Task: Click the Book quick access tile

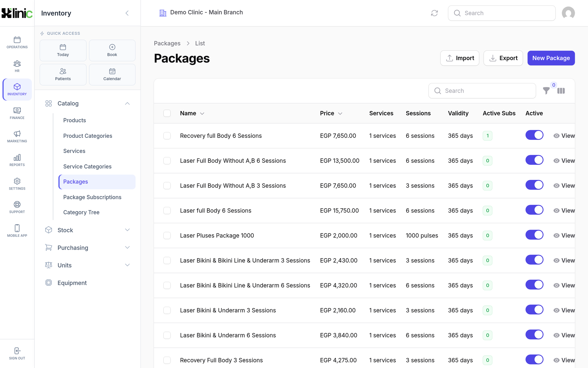Action: coord(112,51)
